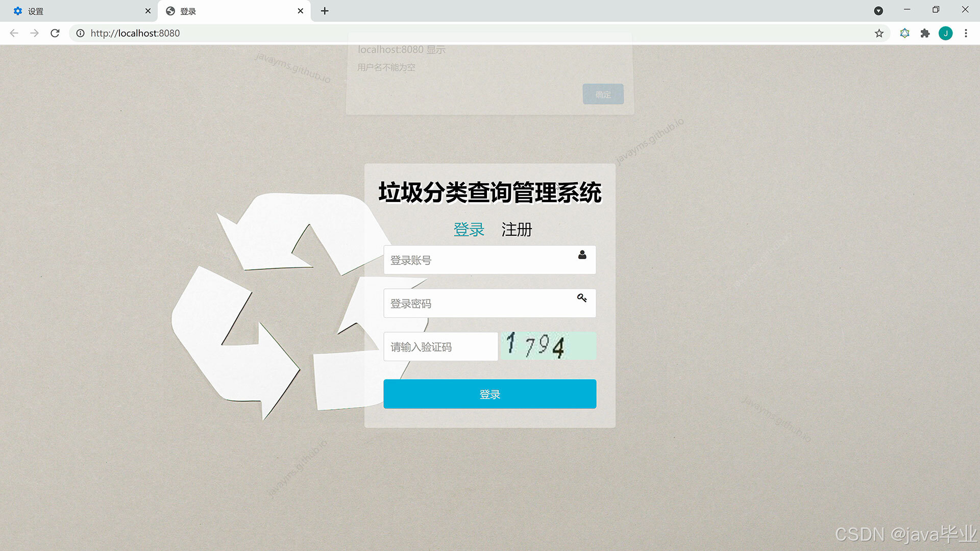
Task: Click the 登录账号 username input field
Action: [489, 260]
